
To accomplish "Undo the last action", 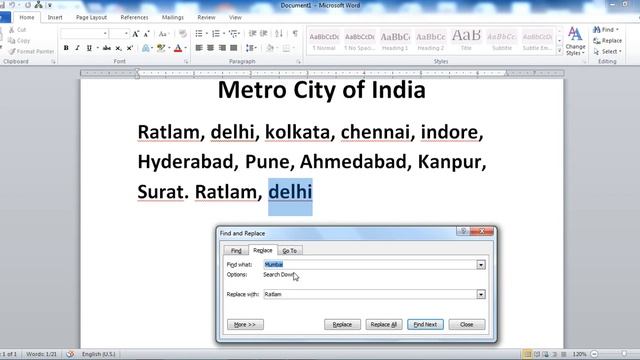I will pyautogui.click(x=12, y=5).
